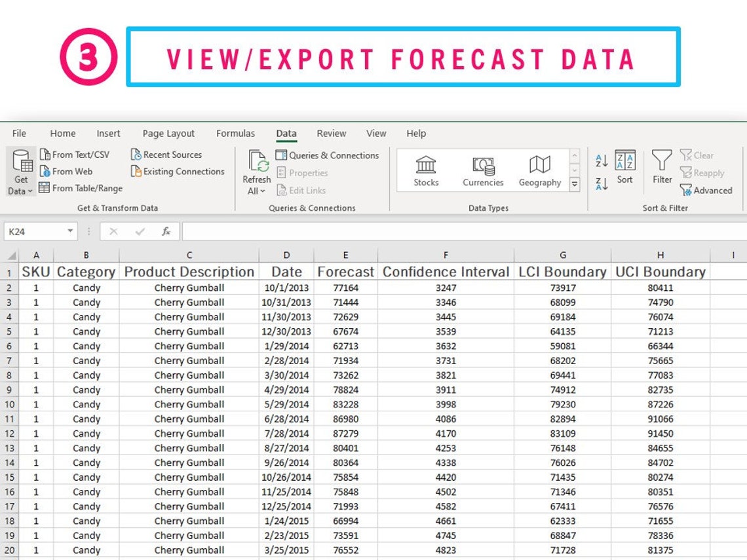Click Existing Connections
The height and width of the screenshot is (560, 747).
pyautogui.click(x=178, y=172)
